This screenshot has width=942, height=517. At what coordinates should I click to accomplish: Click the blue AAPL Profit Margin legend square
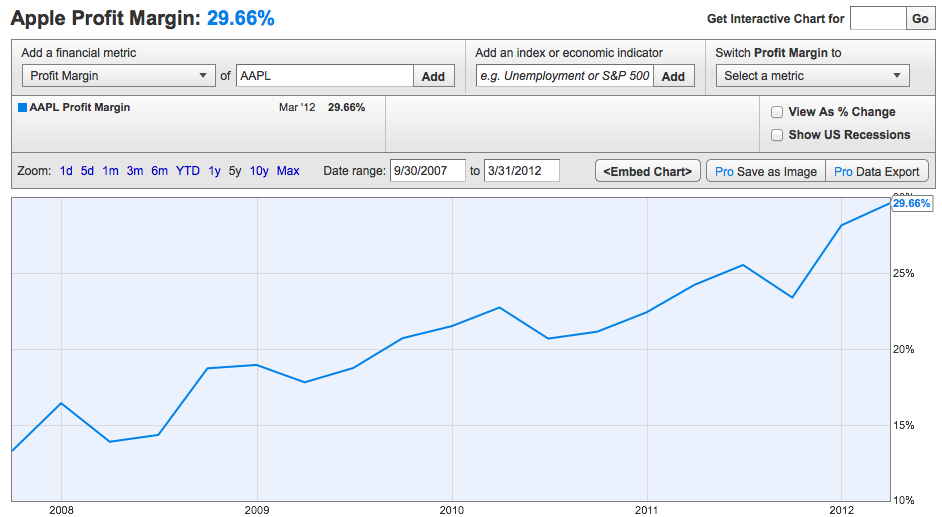[x=23, y=108]
